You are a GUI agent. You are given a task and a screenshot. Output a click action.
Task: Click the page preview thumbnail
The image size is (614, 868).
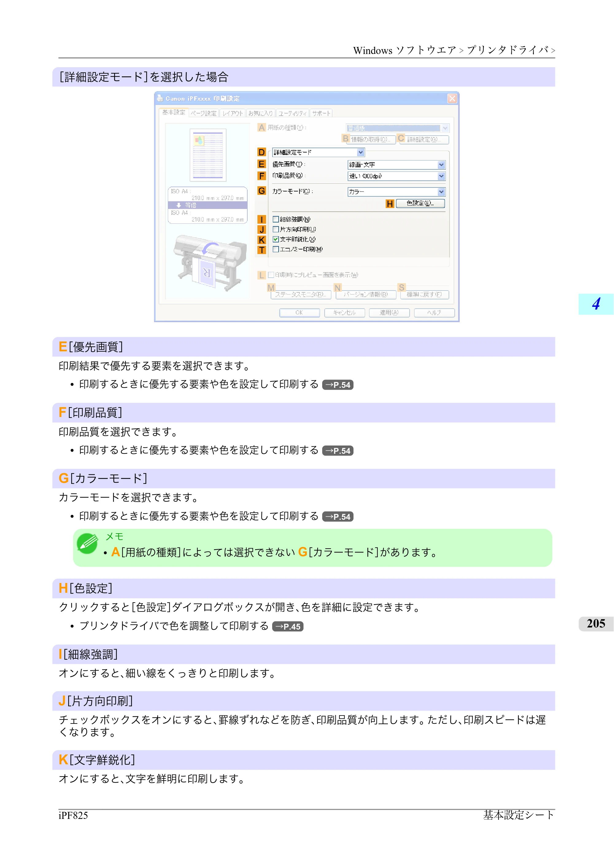pos(208,155)
